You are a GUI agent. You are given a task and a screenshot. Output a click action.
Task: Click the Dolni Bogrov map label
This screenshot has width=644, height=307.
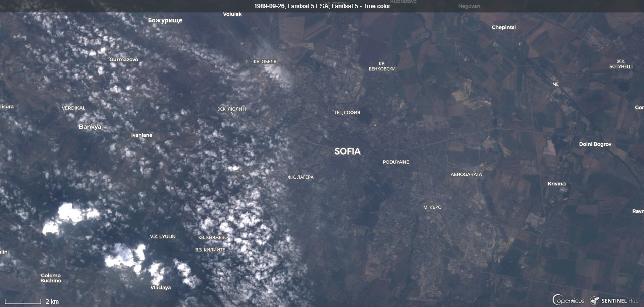pos(595,144)
